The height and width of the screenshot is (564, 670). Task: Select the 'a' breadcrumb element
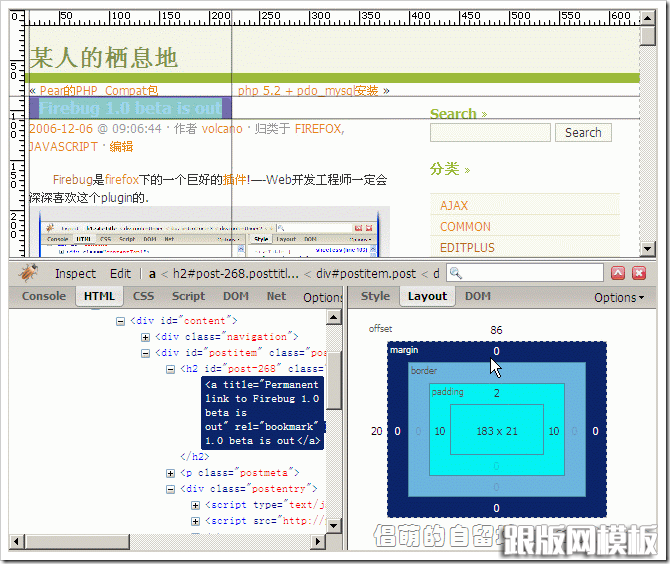pyautogui.click(x=152, y=274)
